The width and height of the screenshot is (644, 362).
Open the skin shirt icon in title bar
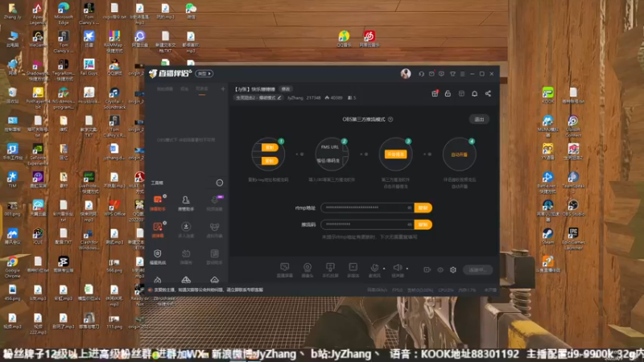452,74
